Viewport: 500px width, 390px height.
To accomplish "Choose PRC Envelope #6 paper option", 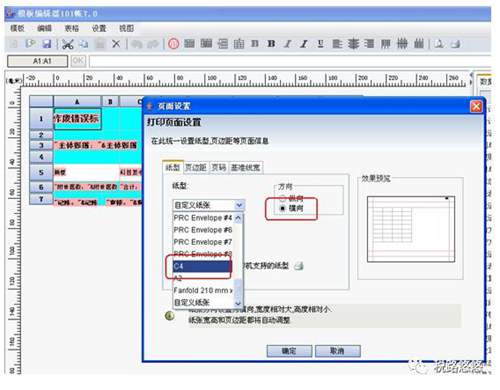I will (x=203, y=230).
